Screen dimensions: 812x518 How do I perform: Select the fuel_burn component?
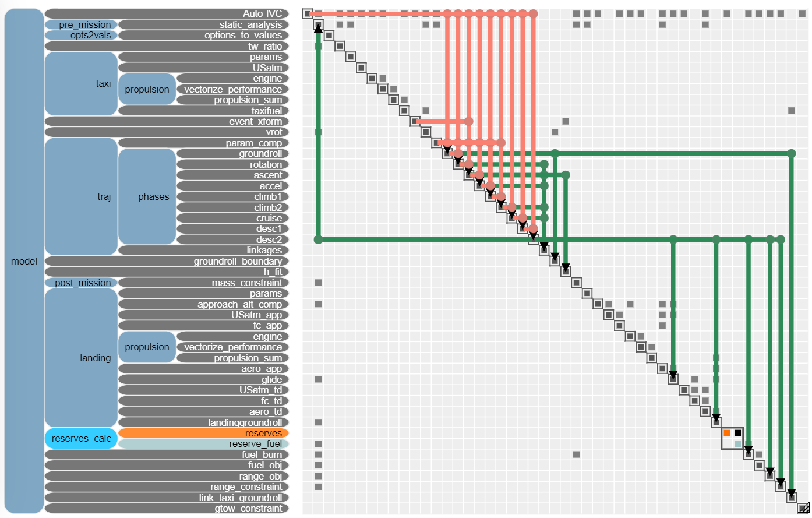[167, 454]
